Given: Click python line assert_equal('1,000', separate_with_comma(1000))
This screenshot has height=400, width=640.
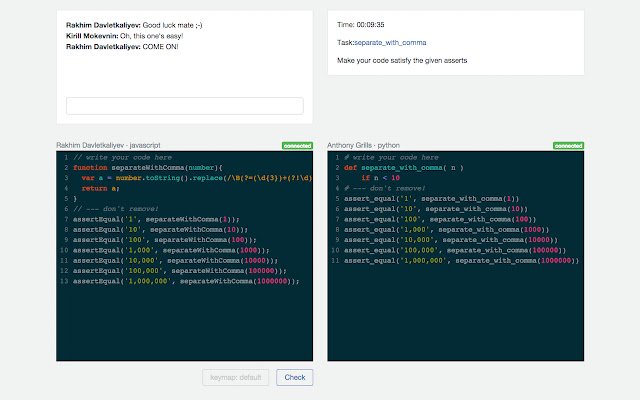Looking at the screenshot, I should 447,230.
